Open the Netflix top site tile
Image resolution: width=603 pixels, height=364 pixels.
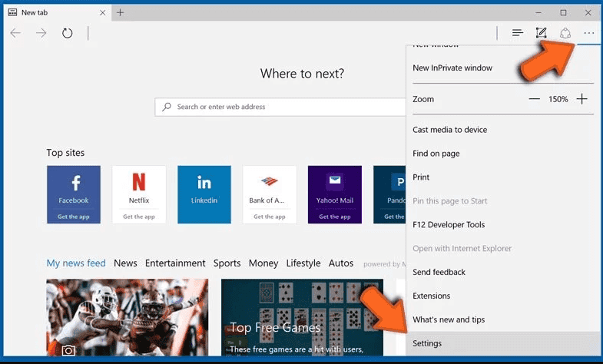[139, 194]
